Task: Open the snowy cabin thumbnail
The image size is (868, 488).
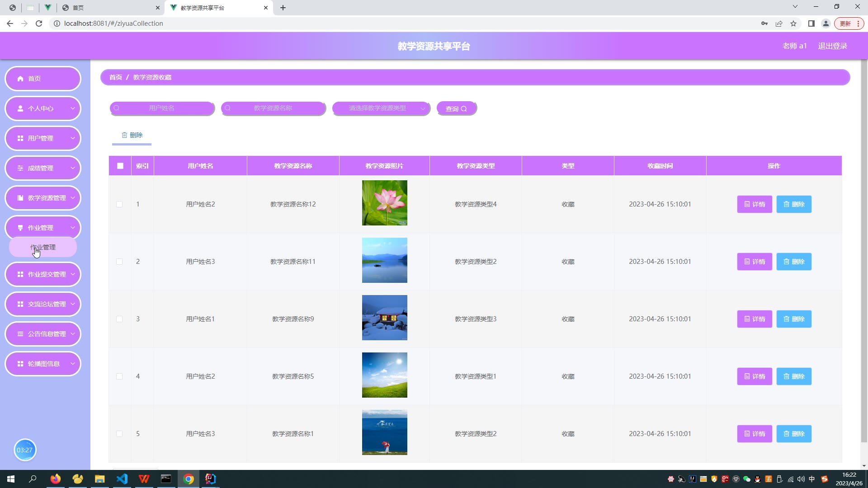Action: pos(385,318)
